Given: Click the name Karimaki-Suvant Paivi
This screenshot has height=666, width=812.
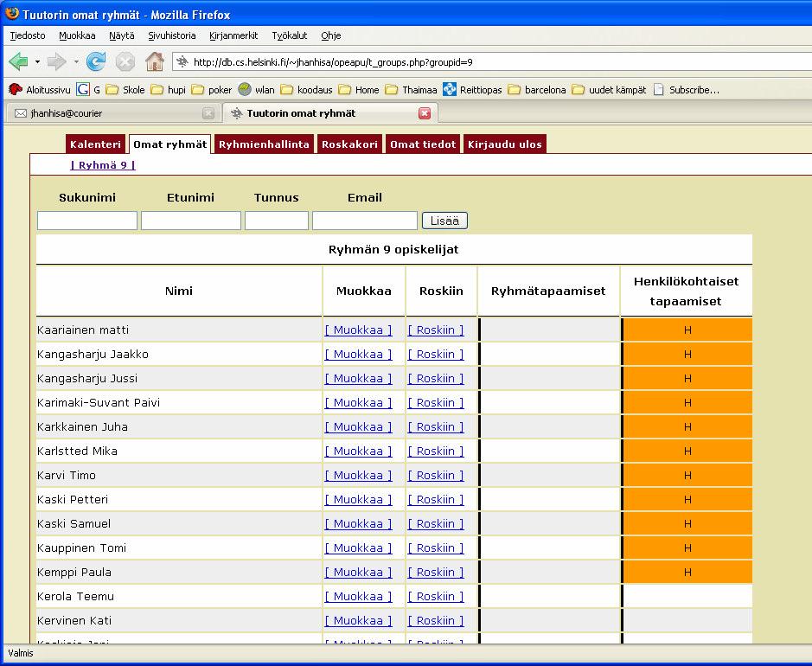Looking at the screenshot, I should pos(99,402).
